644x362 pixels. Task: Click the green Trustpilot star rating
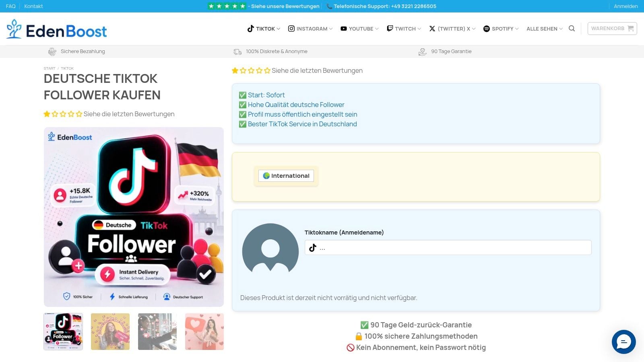click(x=227, y=6)
